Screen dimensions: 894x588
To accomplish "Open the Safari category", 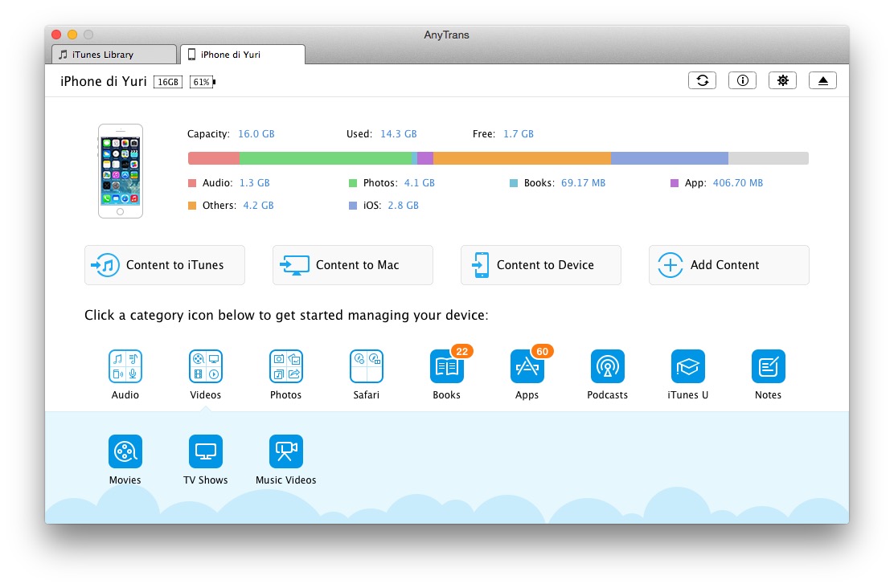I will (367, 366).
